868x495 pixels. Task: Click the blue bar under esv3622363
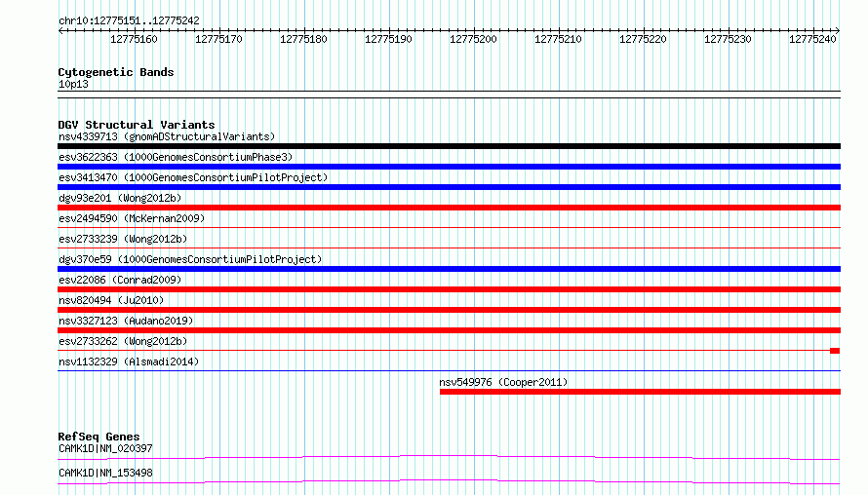pyautogui.click(x=449, y=167)
